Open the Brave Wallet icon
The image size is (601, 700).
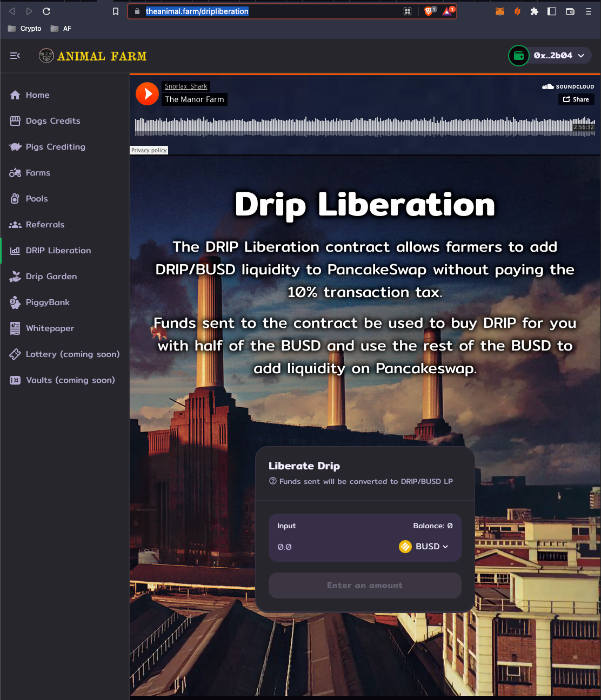click(570, 11)
